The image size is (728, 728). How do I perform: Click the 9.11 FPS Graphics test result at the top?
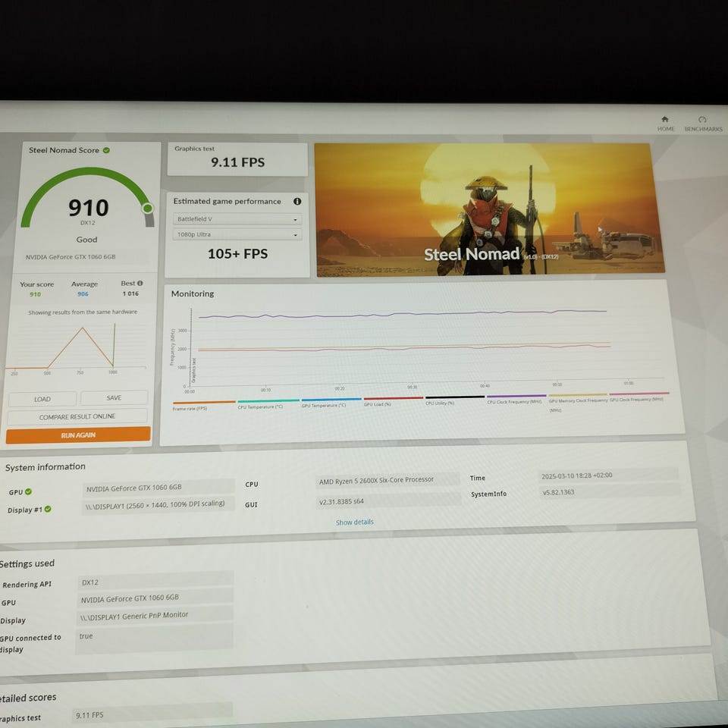[237, 162]
